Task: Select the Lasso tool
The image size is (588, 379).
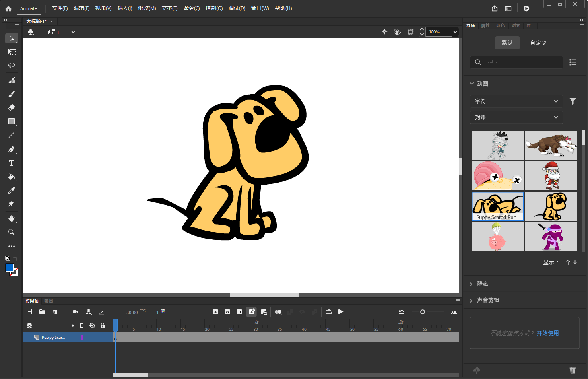Action: click(11, 66)
